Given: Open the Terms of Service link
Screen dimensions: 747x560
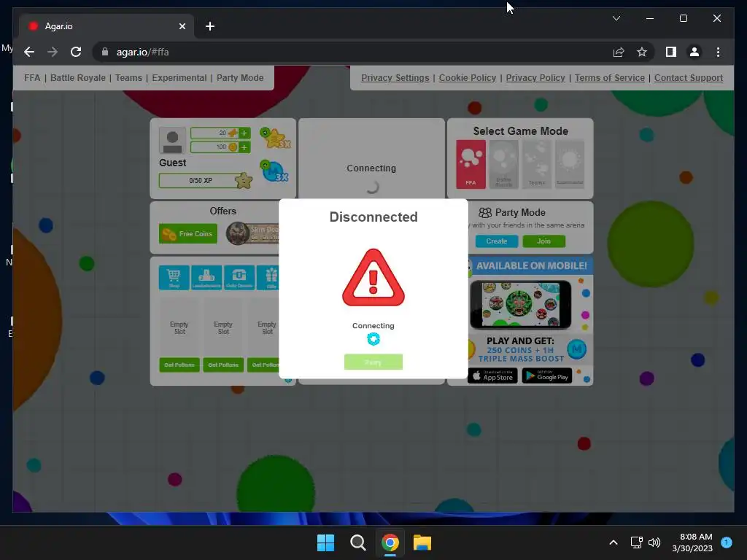Looking at the screenshot, I should click(609, 77).
